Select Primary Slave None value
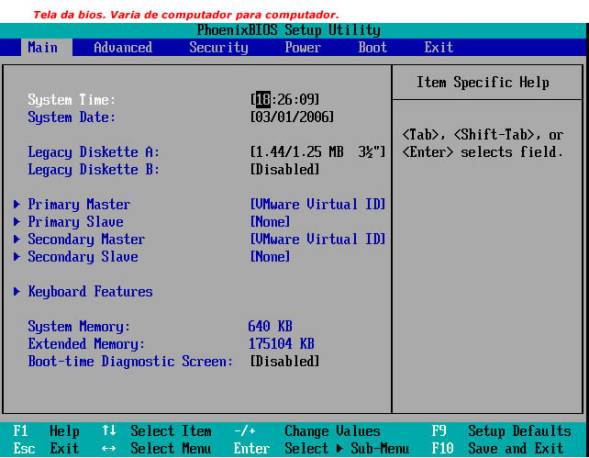The image size is (589, 458). (x=270, y=222)
